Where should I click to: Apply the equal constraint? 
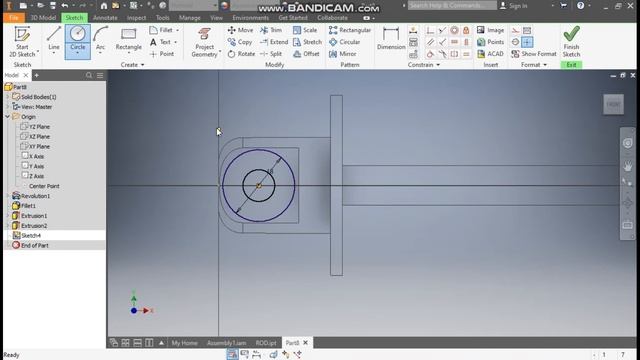pos(466,54)
